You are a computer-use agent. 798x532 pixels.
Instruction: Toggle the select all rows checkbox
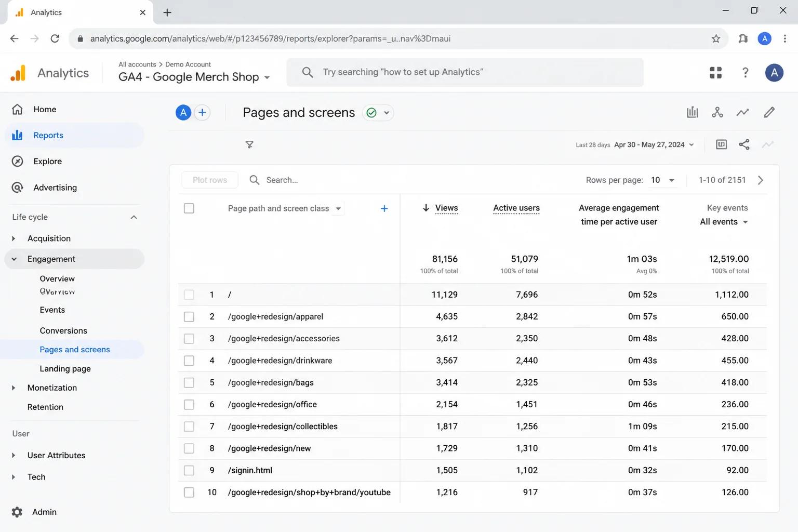coord(189,208)
